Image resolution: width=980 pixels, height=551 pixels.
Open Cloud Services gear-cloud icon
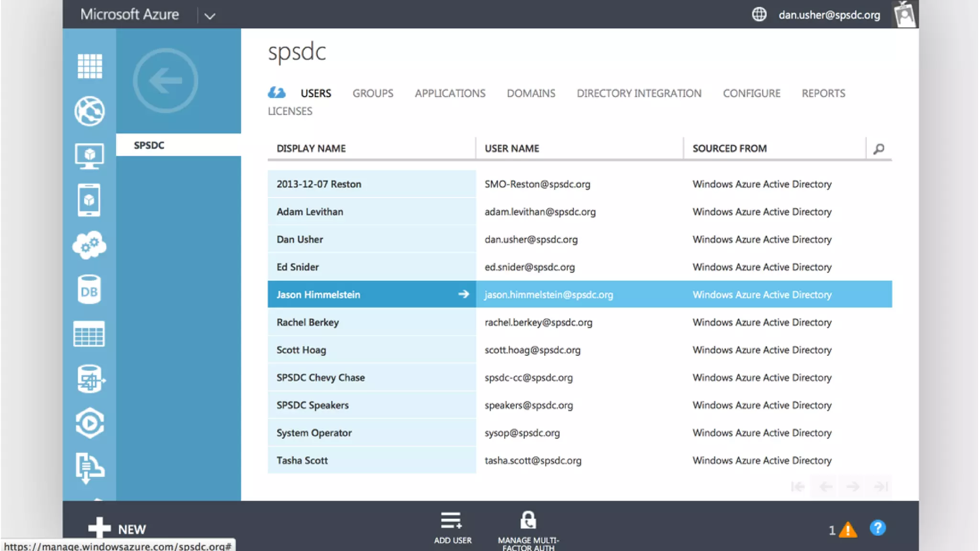89,245
